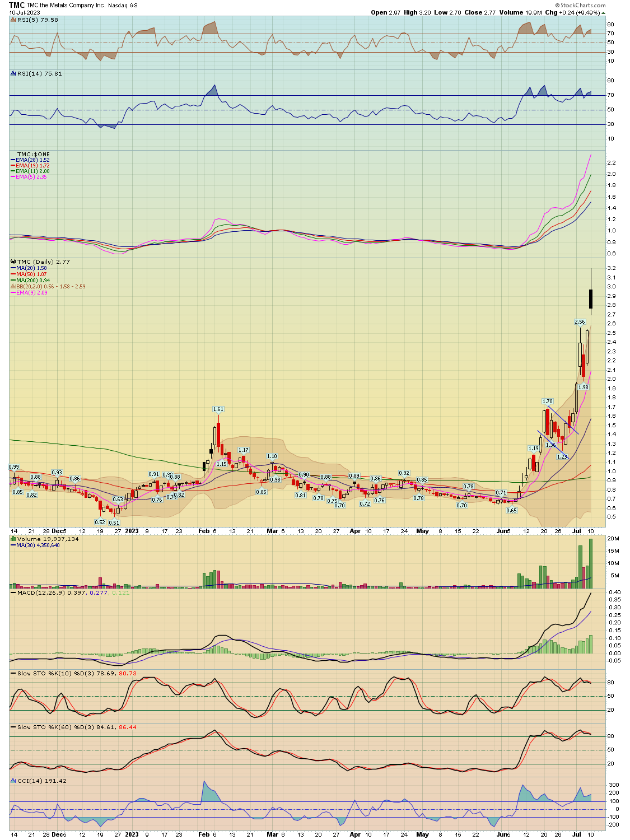This screenshot has height=840, width=630.
Task: Click the 1.61 February high price annotation
Action: [218, 409]
